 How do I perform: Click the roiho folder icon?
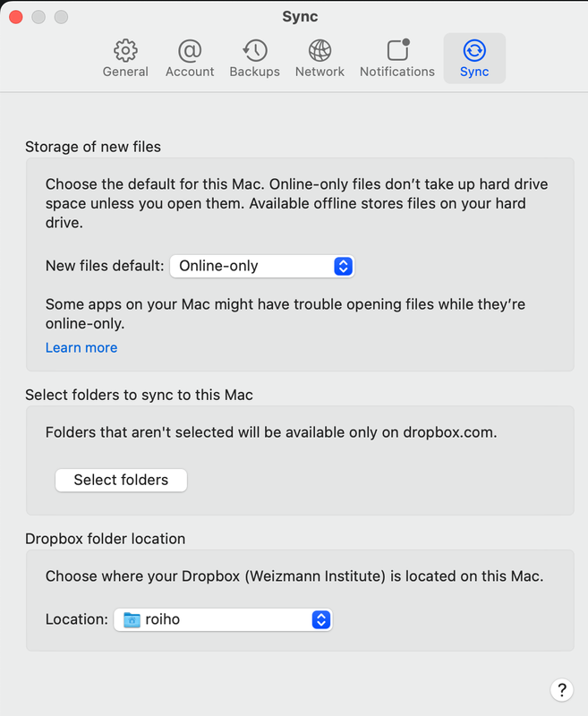(x=132, y=619)
